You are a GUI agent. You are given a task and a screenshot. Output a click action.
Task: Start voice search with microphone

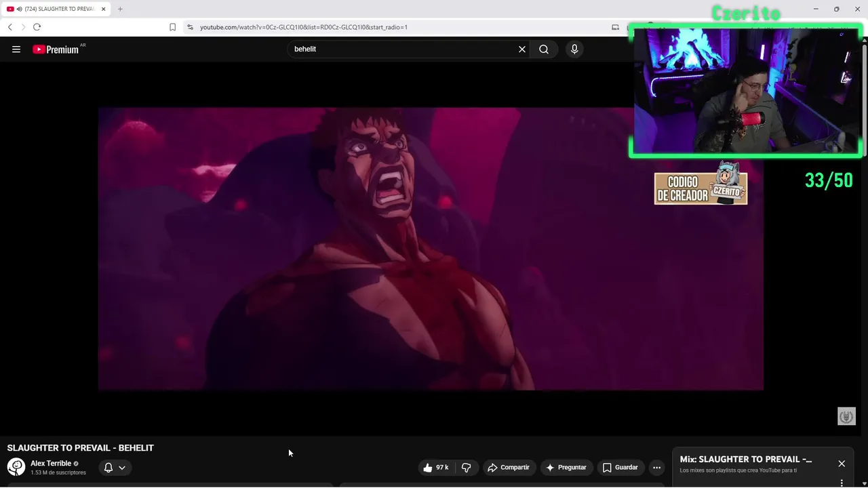(x=574, y=49)
